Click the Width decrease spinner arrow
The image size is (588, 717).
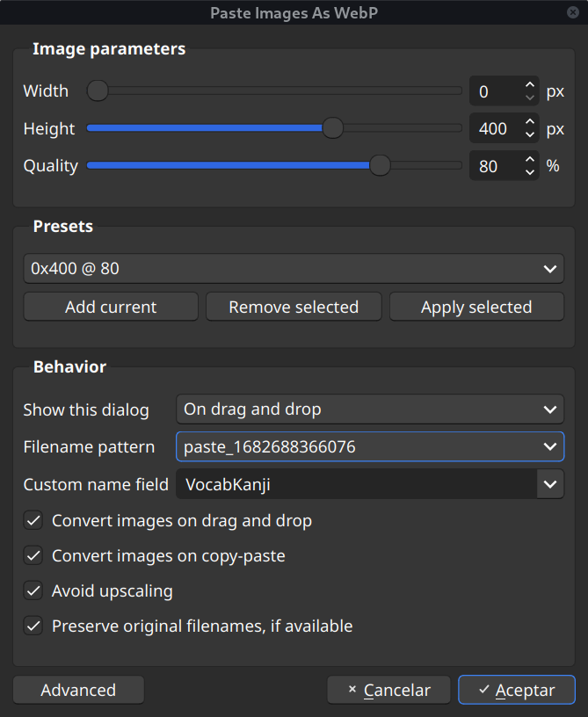tap(529, 98)
